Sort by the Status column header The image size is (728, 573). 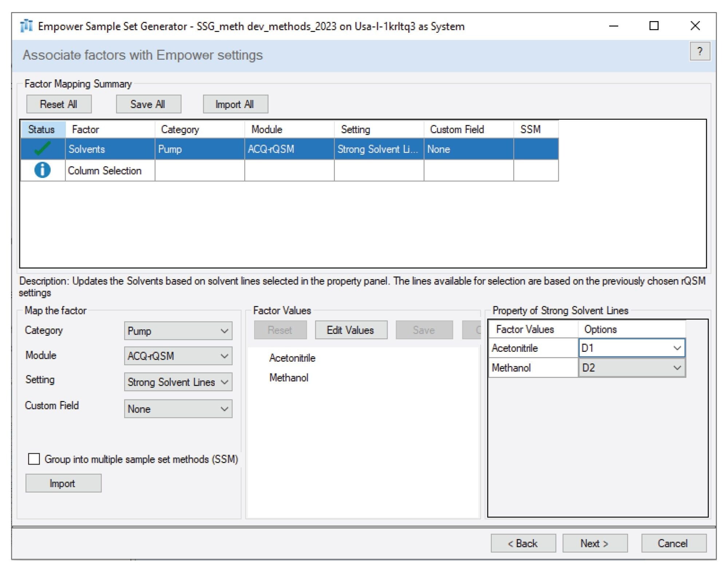click(43, 129)
